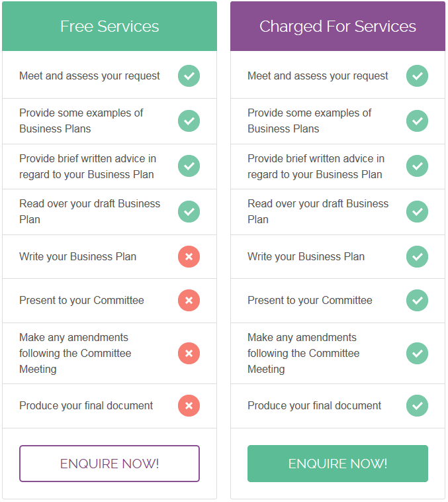Click the green check for Present to your Committee in Charged column
This screenshot has height=502, width=448.
tap(418, 300)
